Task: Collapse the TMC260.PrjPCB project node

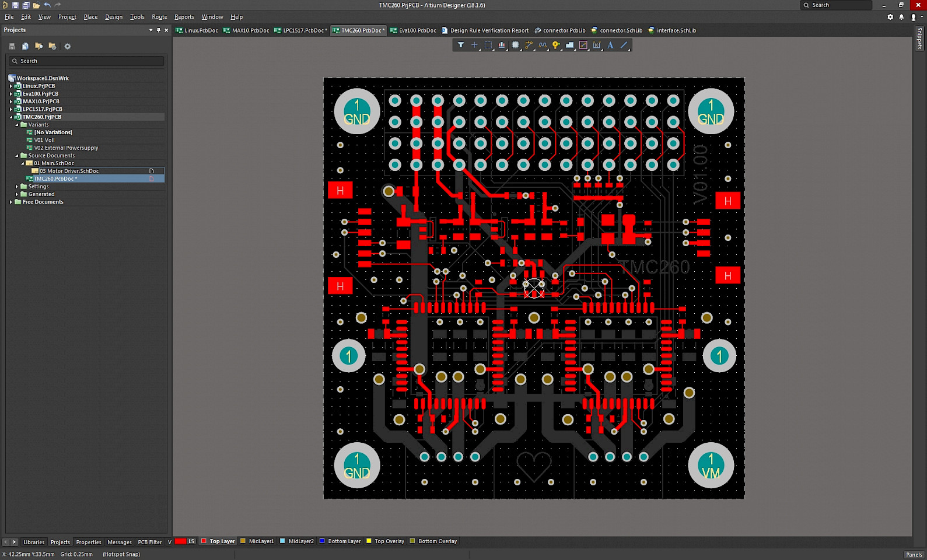Action: (11, 117)
